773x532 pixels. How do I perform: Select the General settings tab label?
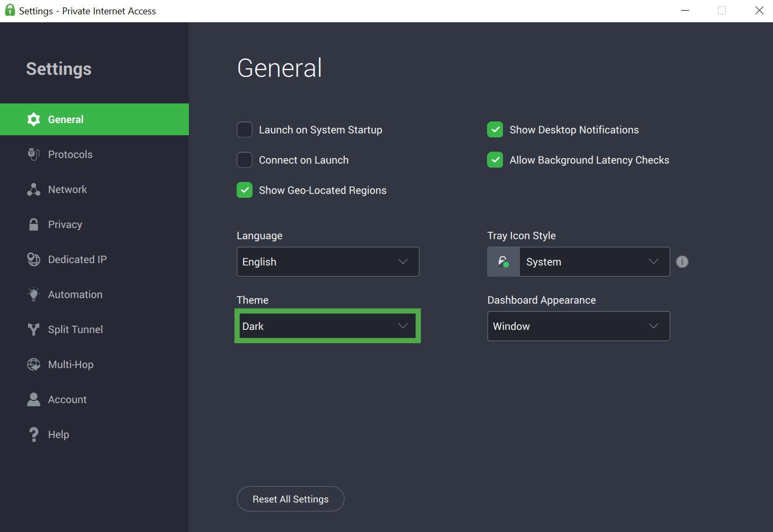point(66,119)
